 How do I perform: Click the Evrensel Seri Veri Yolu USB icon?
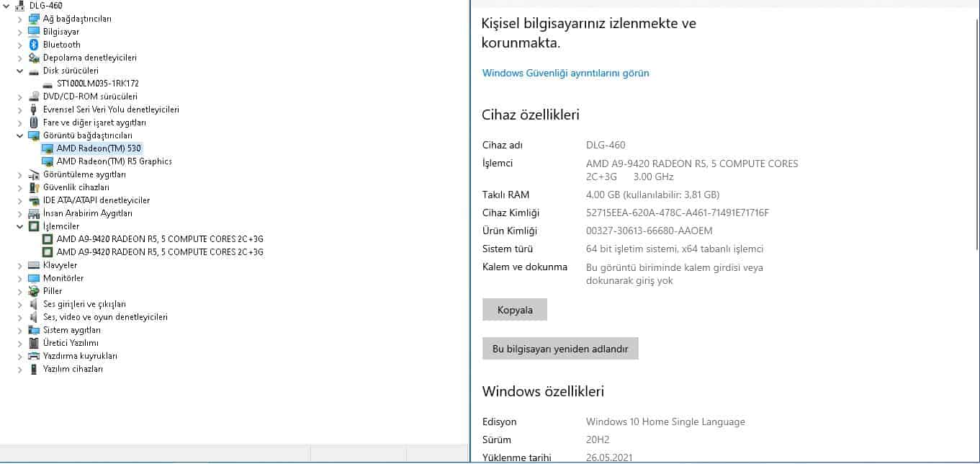[x=33, y=110]
